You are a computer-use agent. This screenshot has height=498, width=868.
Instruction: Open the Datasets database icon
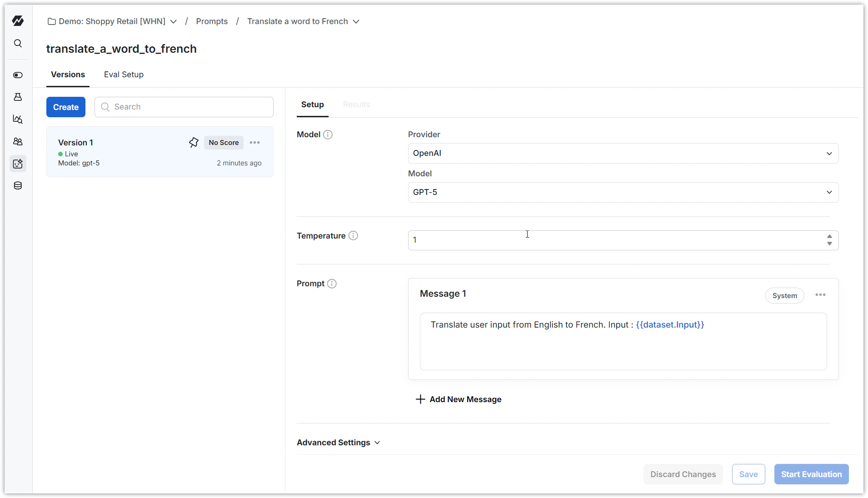(18, 185)
